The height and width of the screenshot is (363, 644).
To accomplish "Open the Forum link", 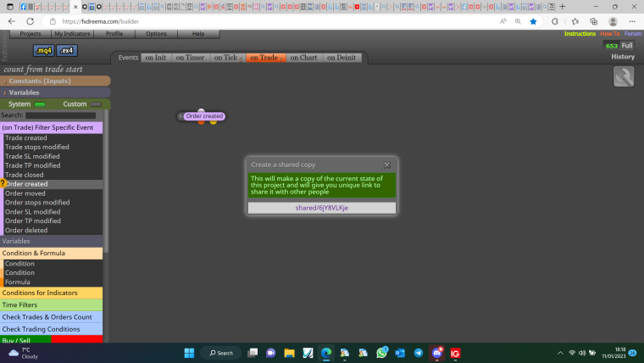I will click(633, 34).
